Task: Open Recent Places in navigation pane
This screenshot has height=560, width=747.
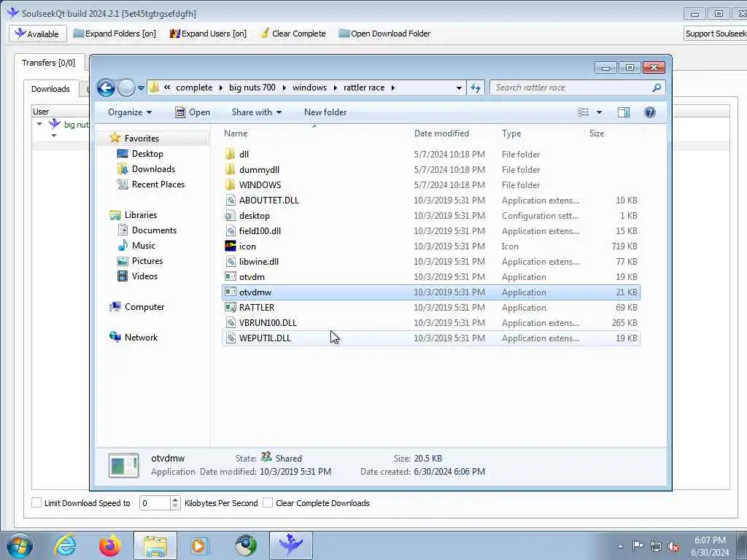Action: pyautogui.click(x=158, y=184)
